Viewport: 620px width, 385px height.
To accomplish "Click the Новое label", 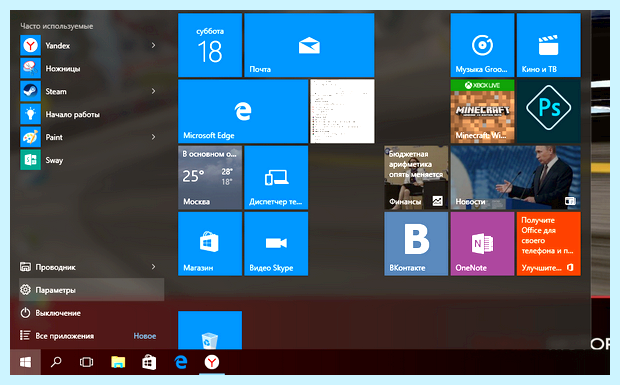I will pos(145,336).
